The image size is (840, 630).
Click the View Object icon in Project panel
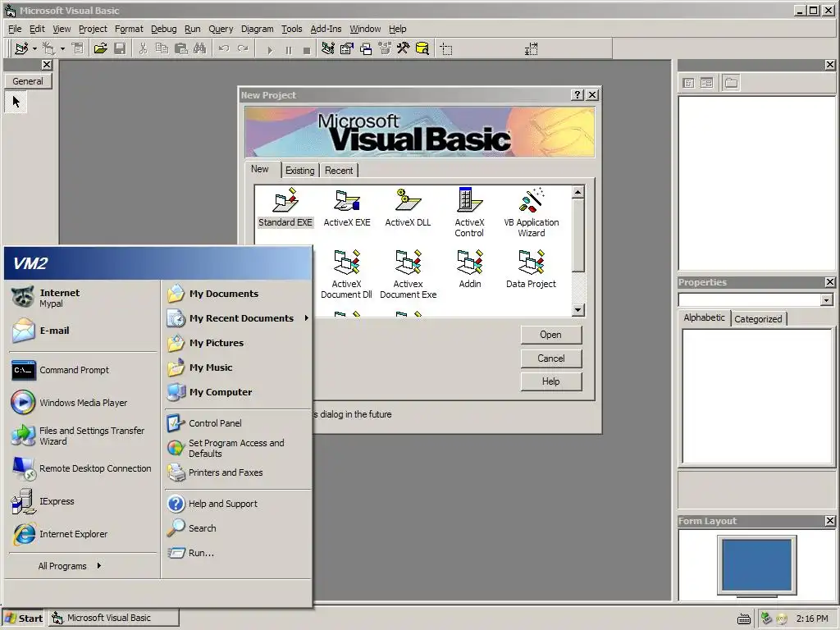click(707, 83)
